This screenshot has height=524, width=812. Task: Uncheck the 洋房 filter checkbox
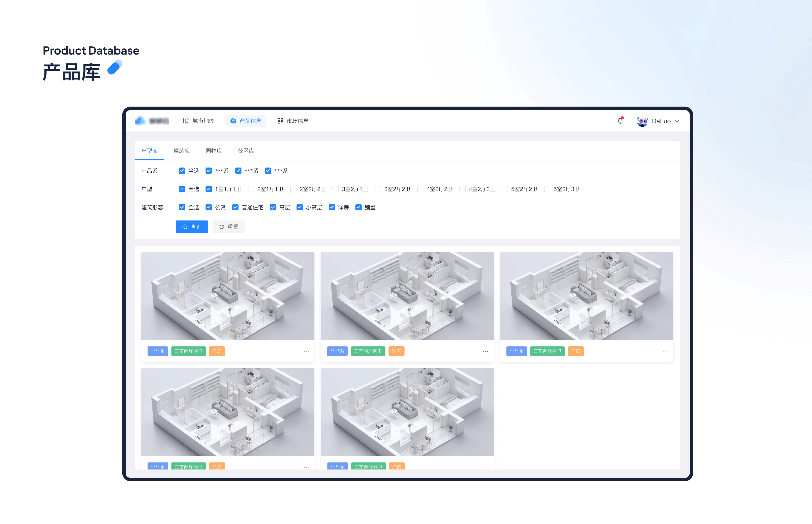click(332, 208)
